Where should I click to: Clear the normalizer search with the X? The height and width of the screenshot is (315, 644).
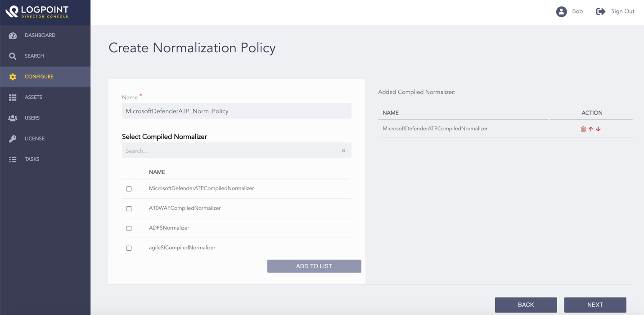click(343, 151)
